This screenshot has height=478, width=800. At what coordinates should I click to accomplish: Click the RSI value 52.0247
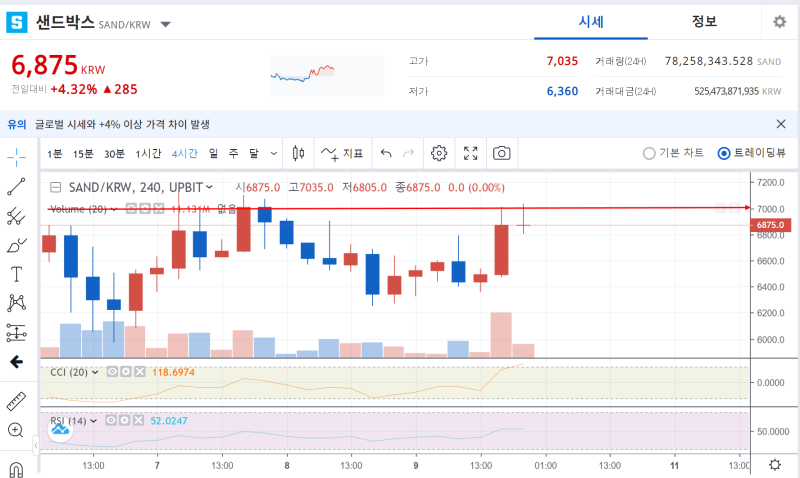click(169, 421)
